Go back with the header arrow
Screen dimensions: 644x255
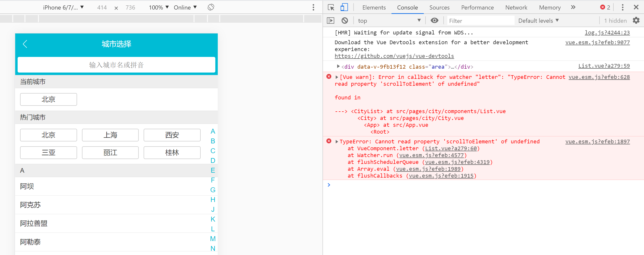point(25,44)
